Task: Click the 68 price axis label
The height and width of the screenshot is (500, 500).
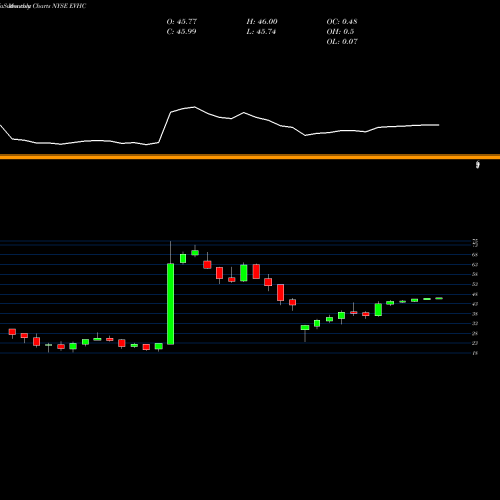Action: (x=475, y=255)
